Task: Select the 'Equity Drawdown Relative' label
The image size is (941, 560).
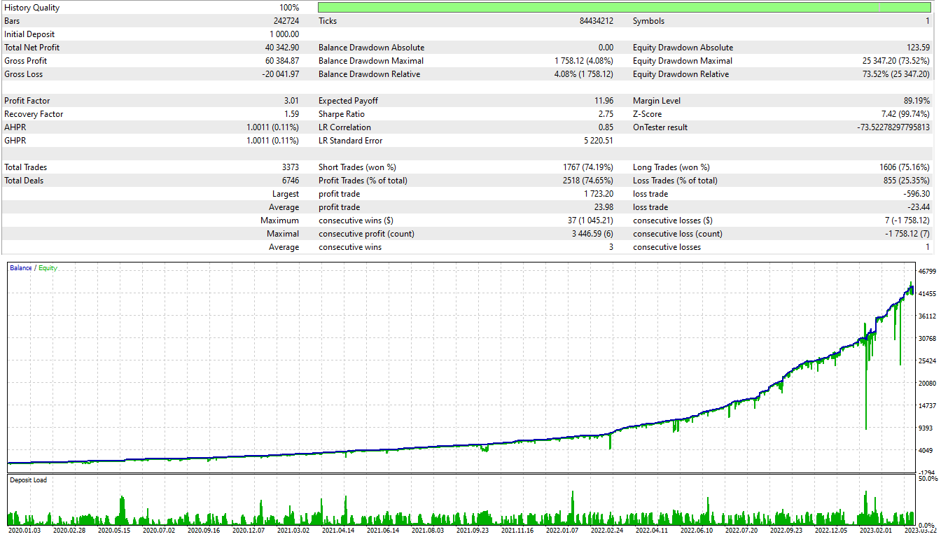Action: [681, 74]
